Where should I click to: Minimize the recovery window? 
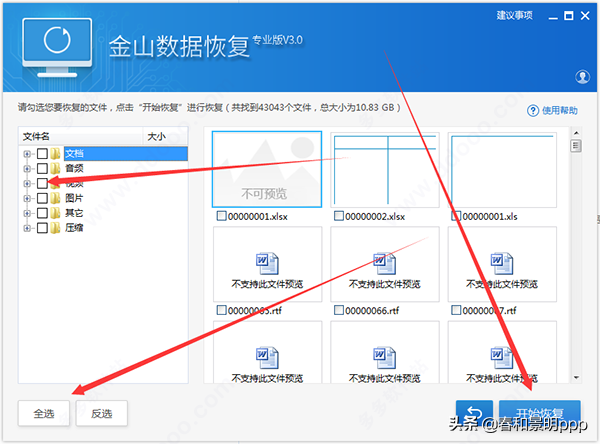click(553, 16)
